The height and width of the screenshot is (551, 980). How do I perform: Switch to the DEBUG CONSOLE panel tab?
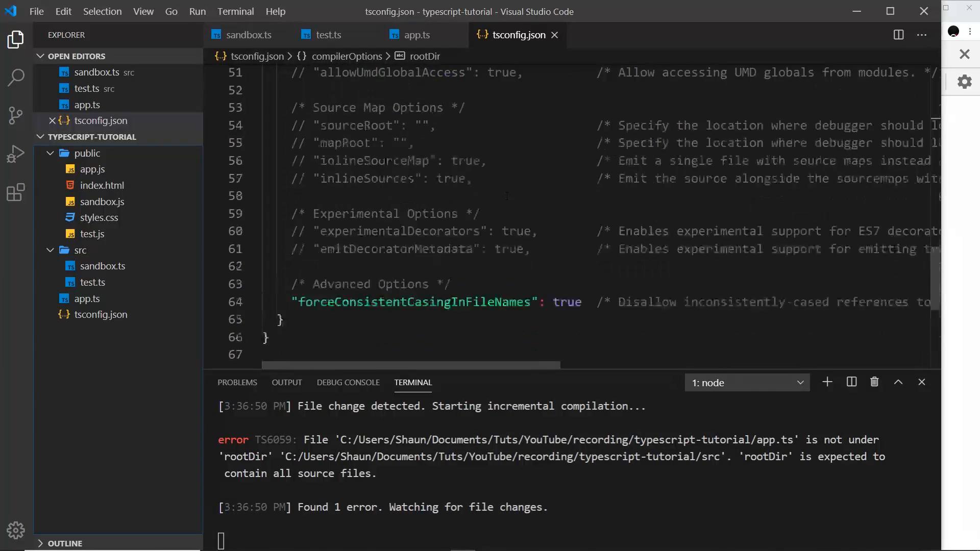(348, 382)
